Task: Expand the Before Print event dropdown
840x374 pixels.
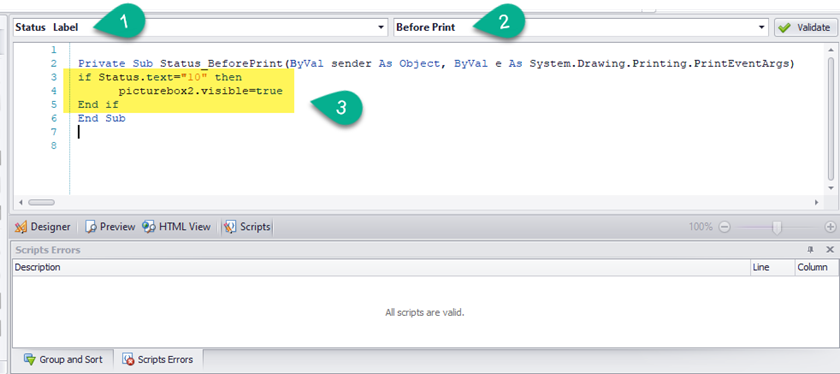Action: [762, 27]
